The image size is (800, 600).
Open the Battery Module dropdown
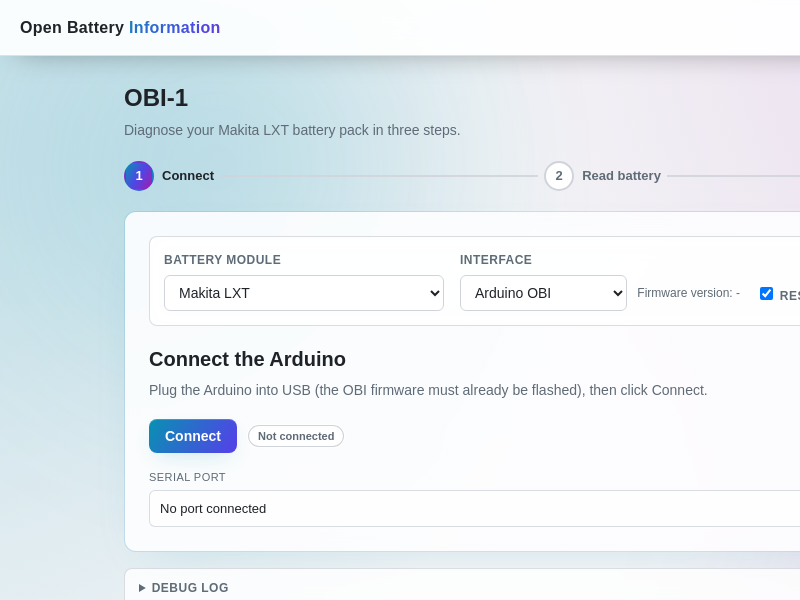tap(304, 293)
